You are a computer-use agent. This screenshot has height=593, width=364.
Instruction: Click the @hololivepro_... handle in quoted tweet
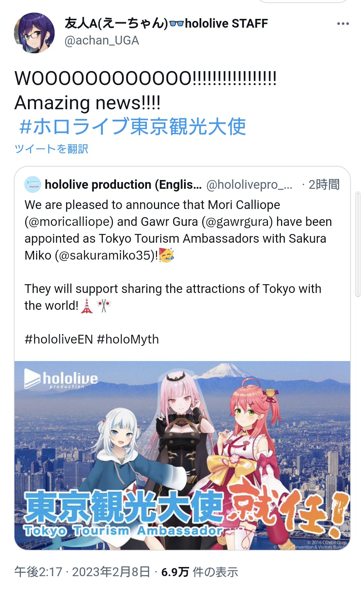(249, 184)
